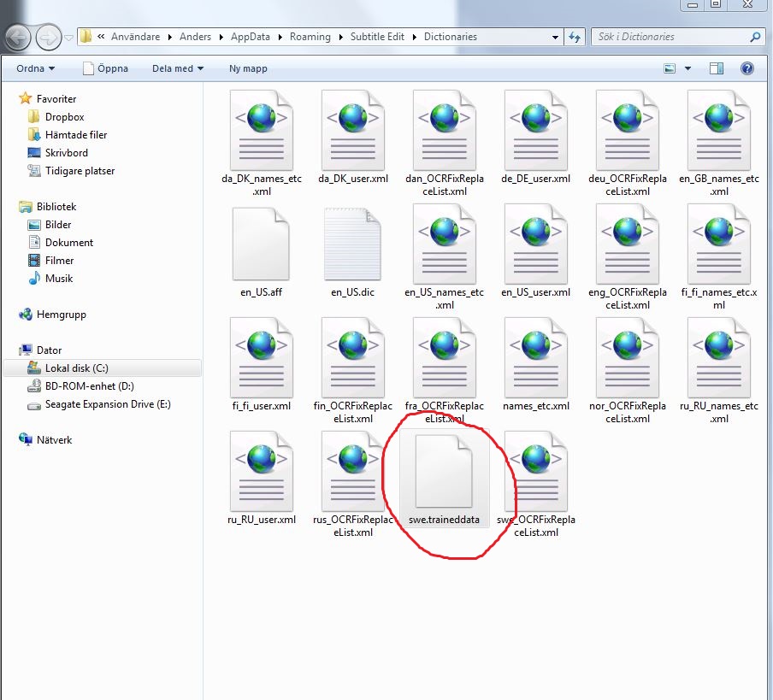The height and width of the screenshot is (700, 773).
Task: Select the da_DK_user.xml file icon
Action: 352,130
